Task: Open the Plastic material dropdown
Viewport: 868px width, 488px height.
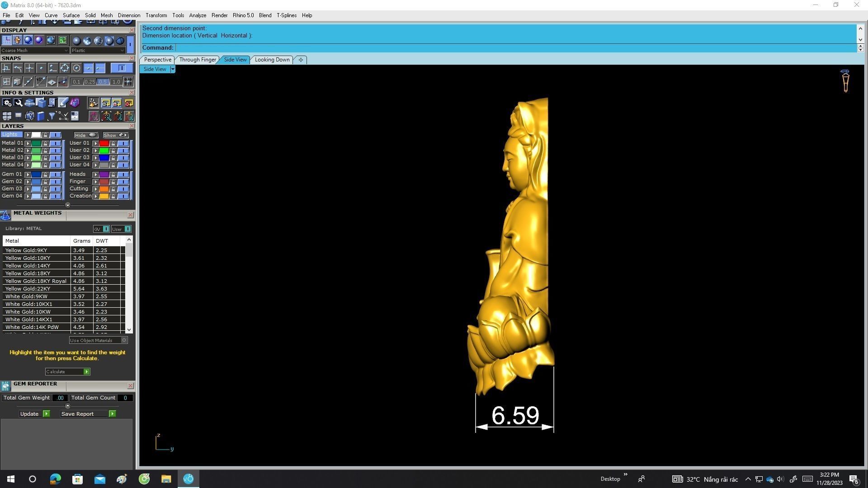Action: (98, 51)
